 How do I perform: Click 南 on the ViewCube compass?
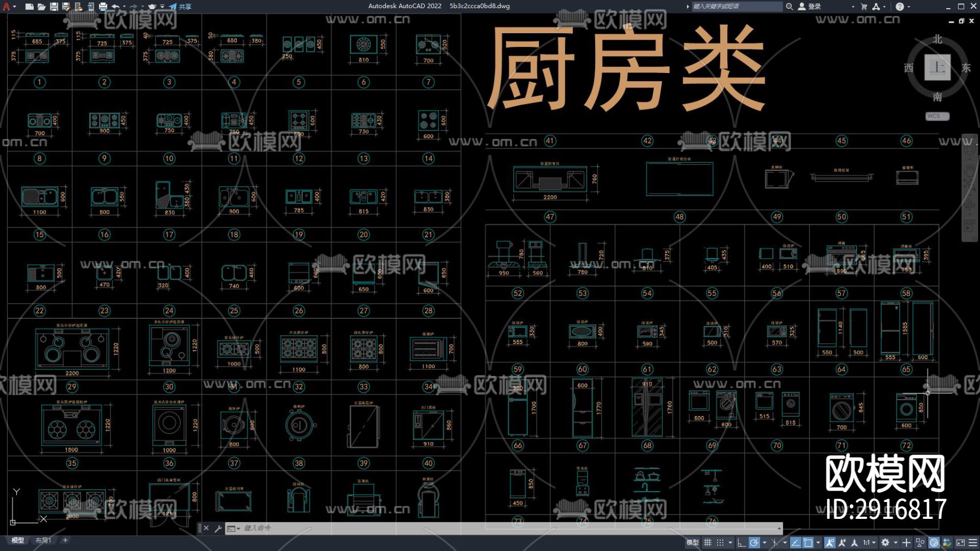point(938,97)
